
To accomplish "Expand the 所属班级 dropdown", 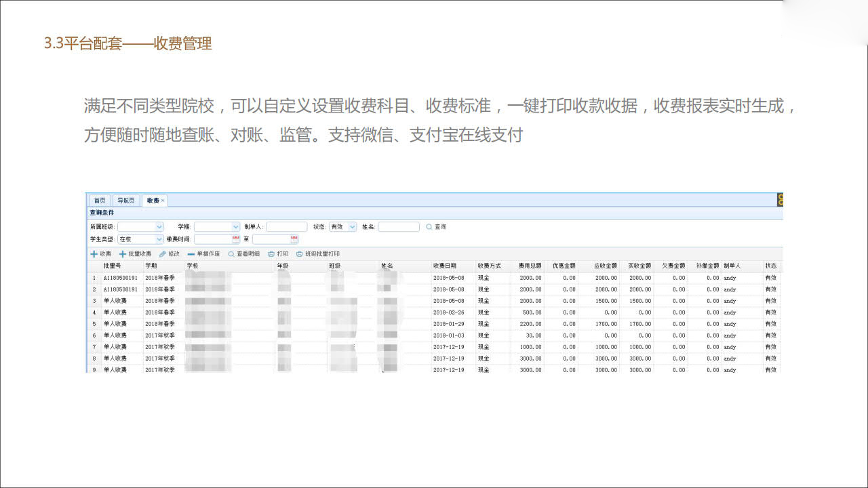I will point(159,227).
